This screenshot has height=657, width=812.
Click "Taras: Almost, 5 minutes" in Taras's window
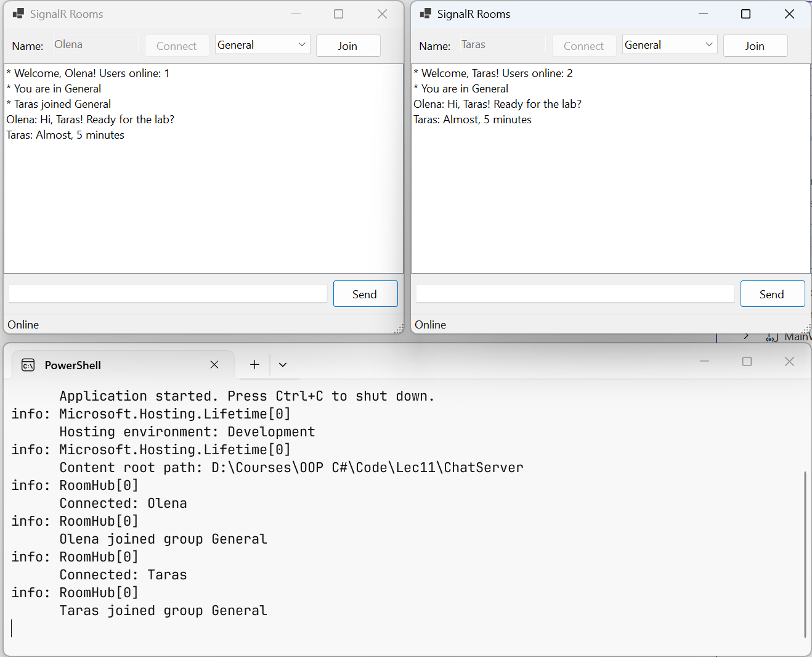(x=473, y=120)
